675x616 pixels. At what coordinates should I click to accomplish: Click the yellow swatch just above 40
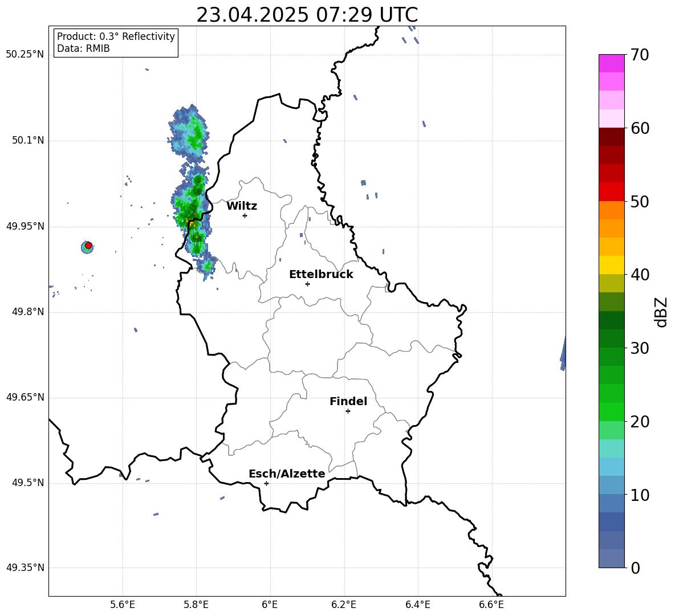click(x=611, y=265)
